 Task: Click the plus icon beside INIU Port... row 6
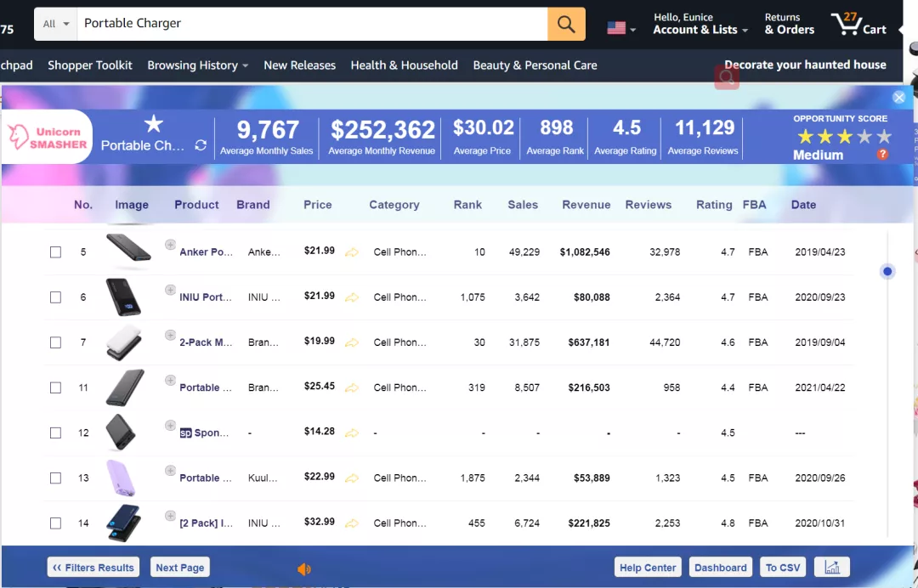pyautogui.click(x=170, y=290)
